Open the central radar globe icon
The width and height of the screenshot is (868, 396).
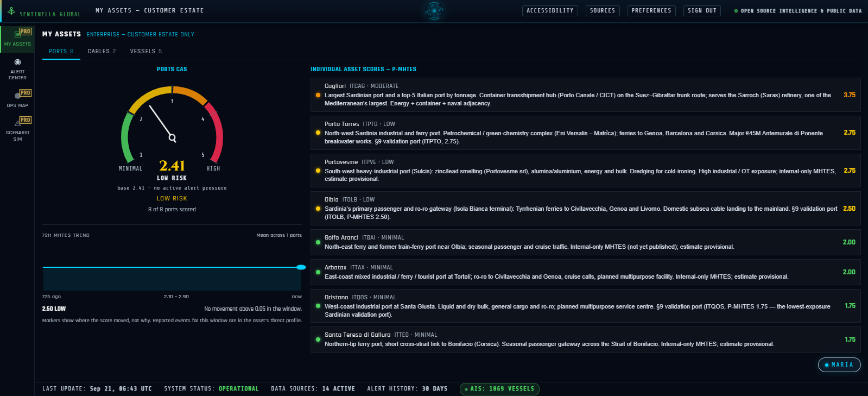[434, 10]
